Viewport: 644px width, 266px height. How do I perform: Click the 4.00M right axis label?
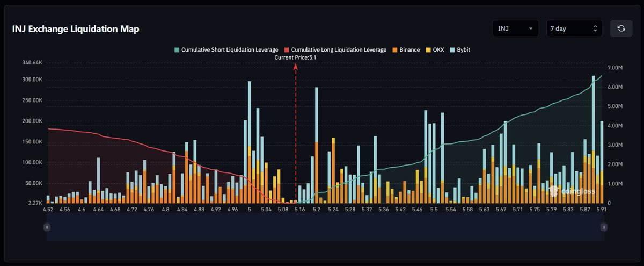(615, 126)
